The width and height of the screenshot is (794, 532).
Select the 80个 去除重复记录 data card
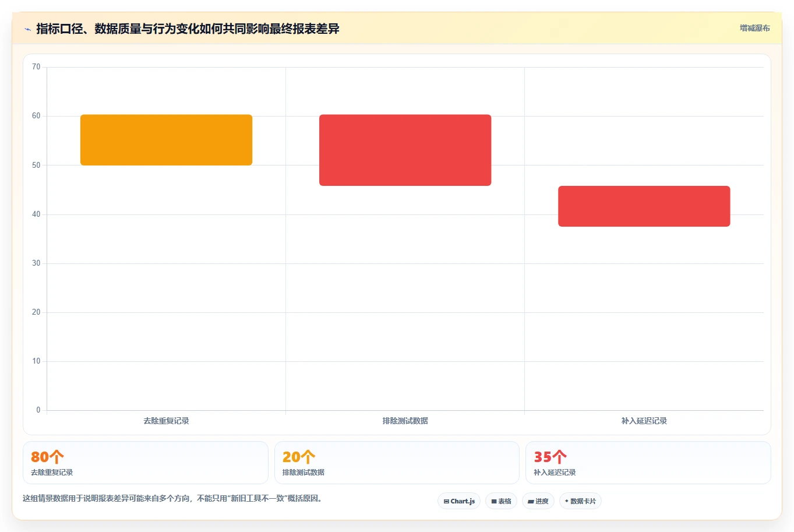[x=146, y=463]
